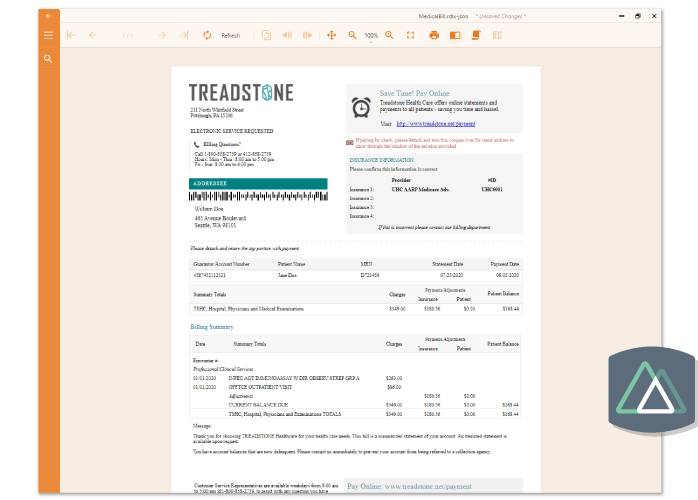
Task: Go to the previous page
Action: (x=93, y=35)
